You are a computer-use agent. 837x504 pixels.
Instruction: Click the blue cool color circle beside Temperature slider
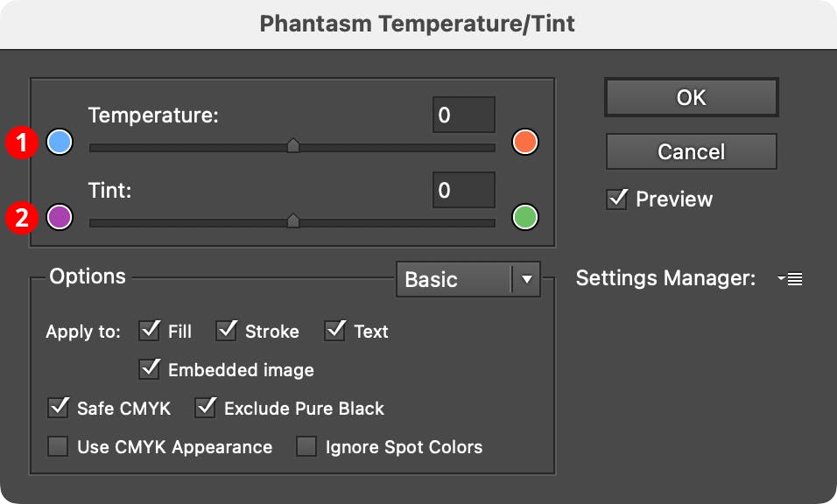(59, 142)
